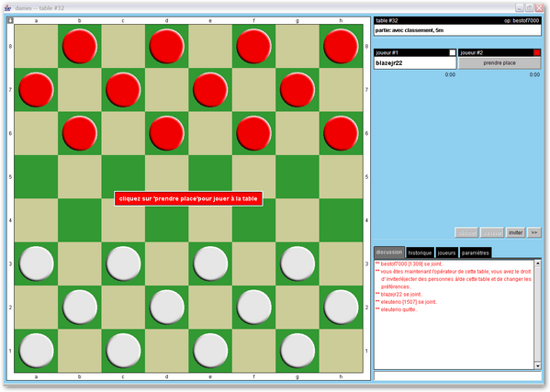Click empty green square b4
550x392 pixels.
coord(80,220)
